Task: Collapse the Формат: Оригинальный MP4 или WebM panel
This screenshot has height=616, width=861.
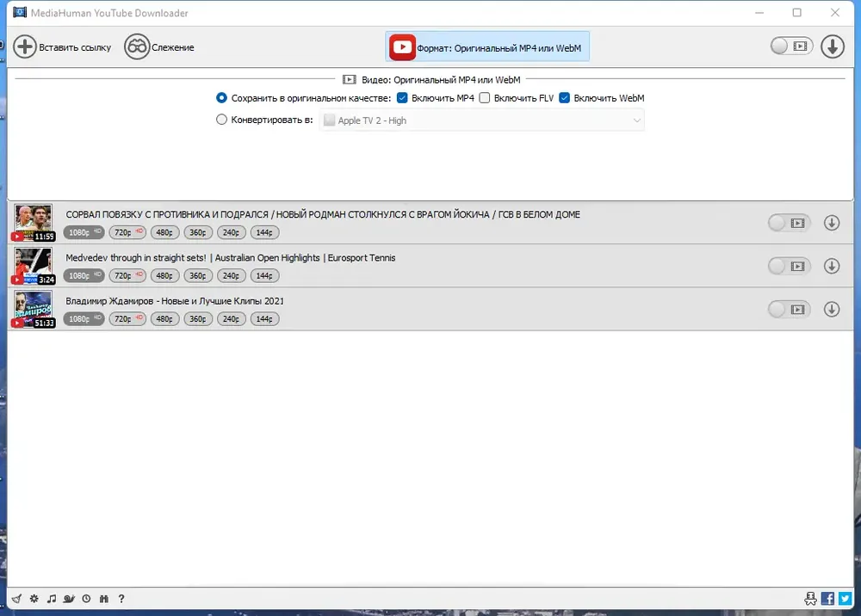Action: pyautogui.click(x=487, y=46)
